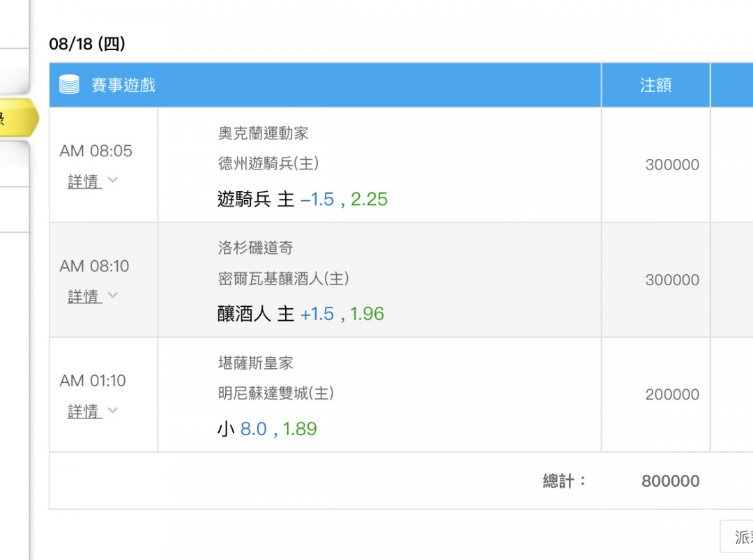Click the 注額 column header

click(655, 85)
